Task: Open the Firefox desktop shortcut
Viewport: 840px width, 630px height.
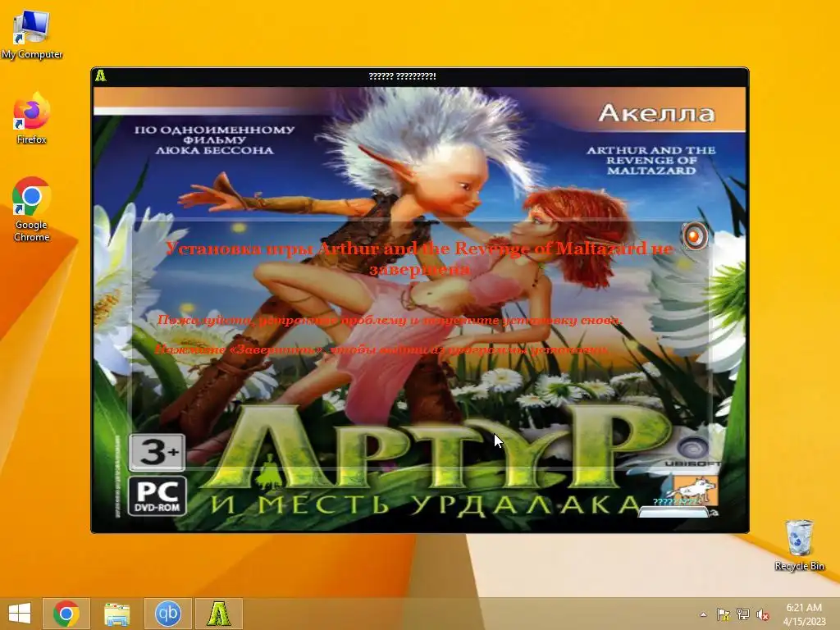Action: tap(32, 118)
